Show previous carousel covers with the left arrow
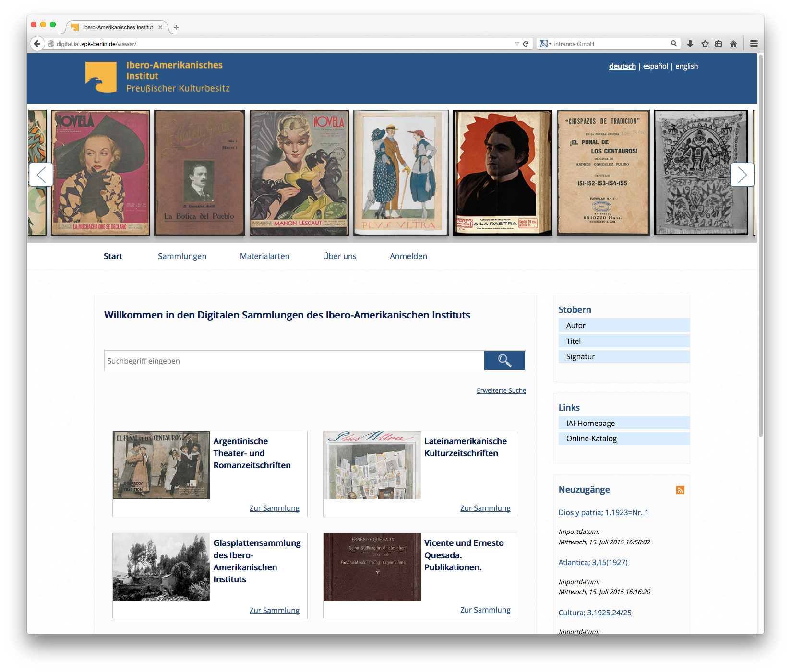Viewport: 791px width, 672px height. [41, 175]
